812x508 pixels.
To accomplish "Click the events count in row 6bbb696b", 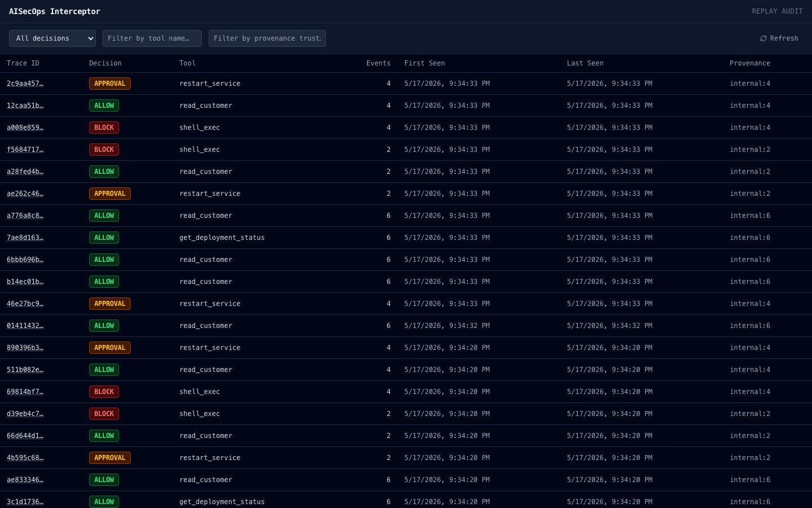I will pyautogui.click(x=389, y=260).
